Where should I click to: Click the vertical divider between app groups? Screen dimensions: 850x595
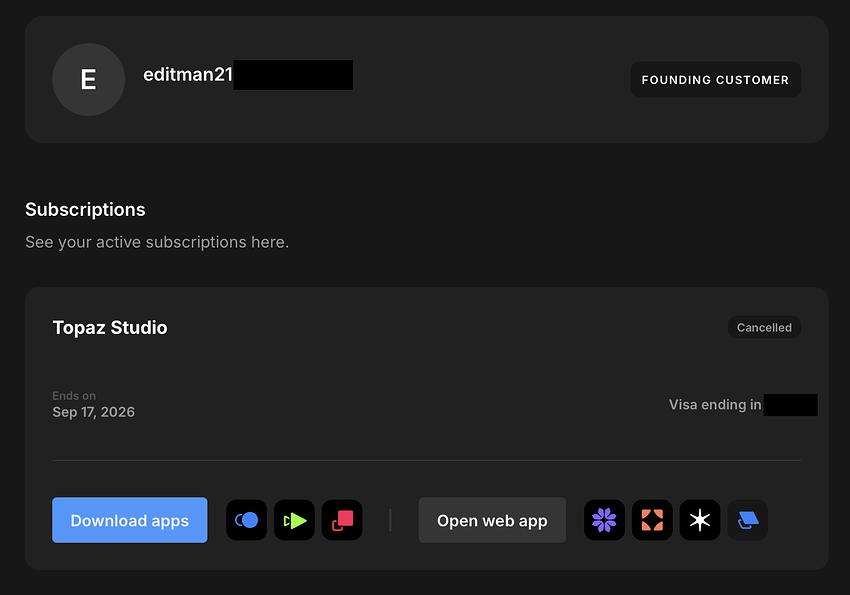tap(390, 520)
